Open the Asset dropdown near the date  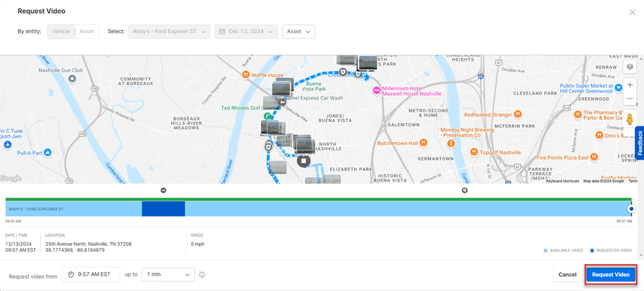coord(298,31)
